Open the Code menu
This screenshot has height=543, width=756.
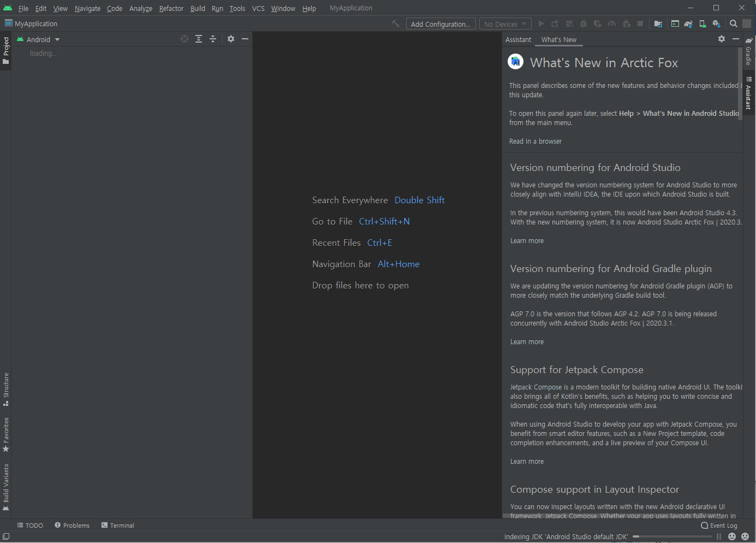(115, 8)
